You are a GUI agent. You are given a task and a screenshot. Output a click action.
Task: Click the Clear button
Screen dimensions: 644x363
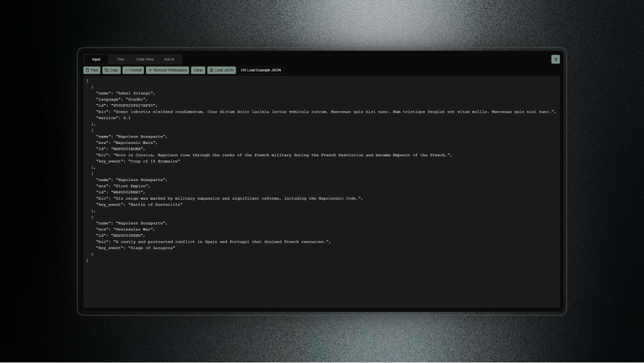pos(198,70)
